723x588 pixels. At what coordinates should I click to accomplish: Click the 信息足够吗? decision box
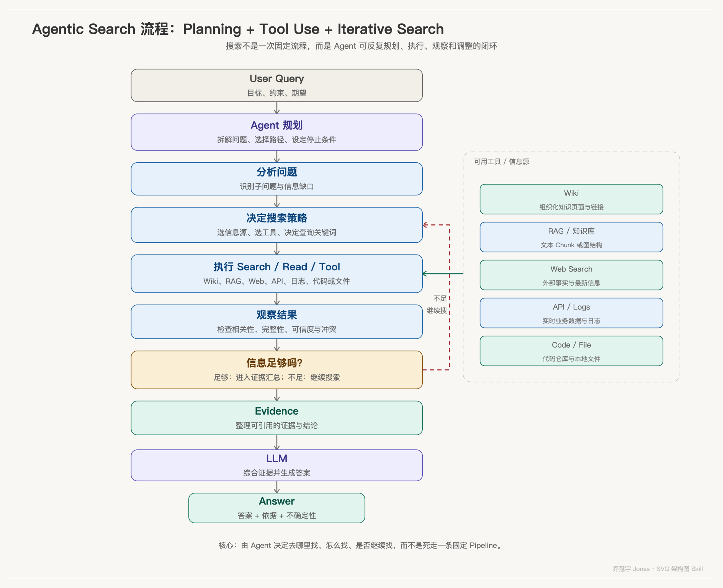click(x=276, y=370)
